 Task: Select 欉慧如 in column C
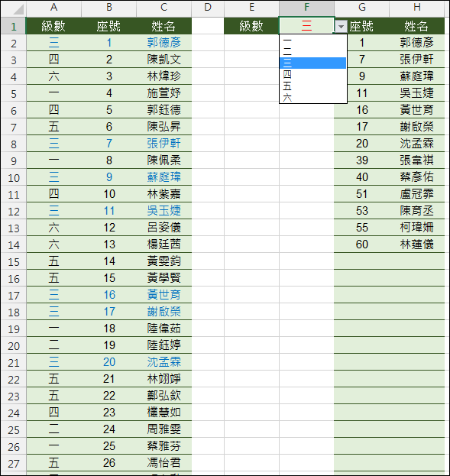(164, 413)
